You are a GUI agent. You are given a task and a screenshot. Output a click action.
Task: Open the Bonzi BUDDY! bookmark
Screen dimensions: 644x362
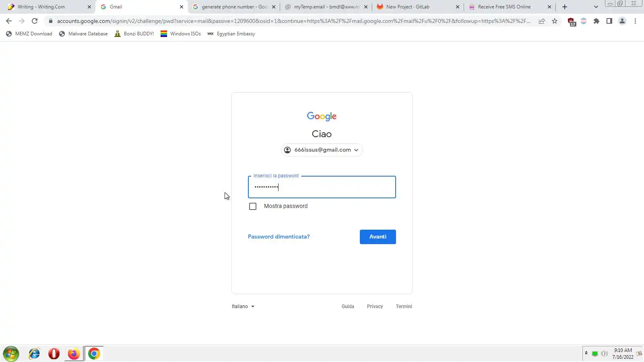[x=134, y=34]
